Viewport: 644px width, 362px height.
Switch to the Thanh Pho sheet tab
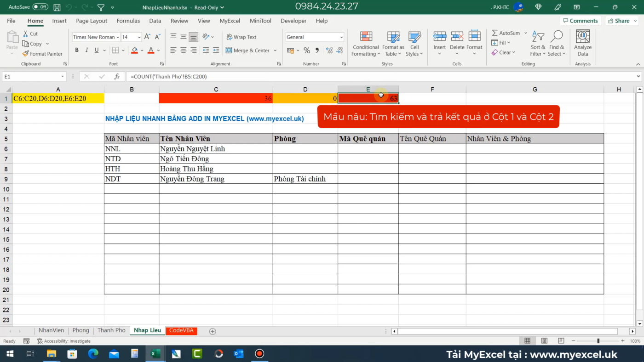click(111, 330)
